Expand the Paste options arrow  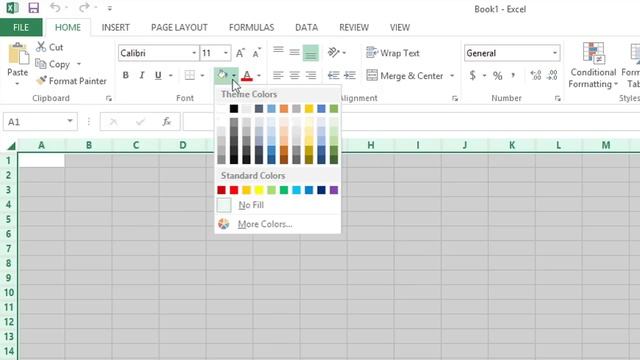[x=17, y=84]
